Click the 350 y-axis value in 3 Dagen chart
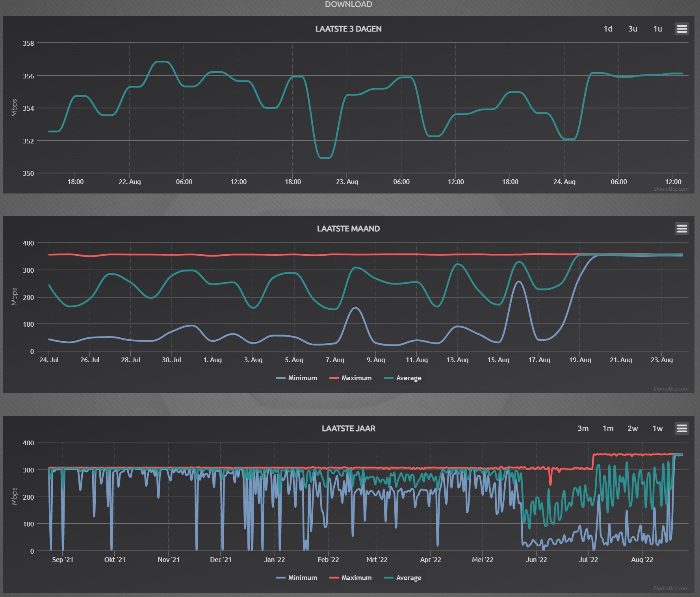700x597 pixels. [x=28, y=173]
